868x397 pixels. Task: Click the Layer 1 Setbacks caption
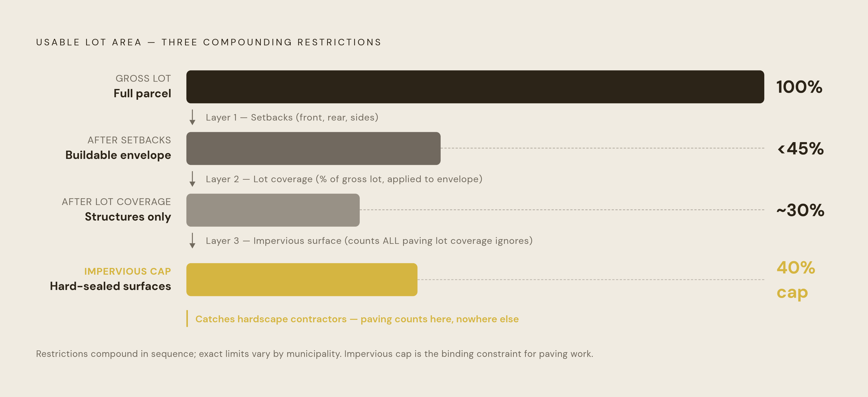pyautogui.click(x=292, y=117)
